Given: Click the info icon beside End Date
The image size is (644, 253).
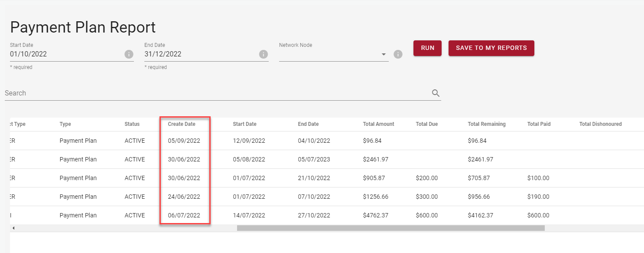Looking at the screenshot, I should (x=263, y=54).
